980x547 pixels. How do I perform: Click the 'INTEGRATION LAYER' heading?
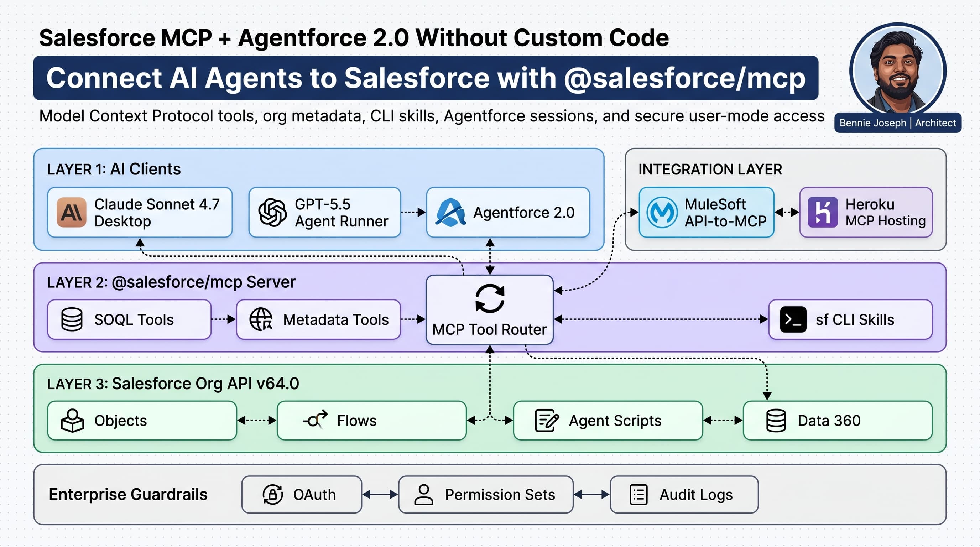(x=710, y=169)
